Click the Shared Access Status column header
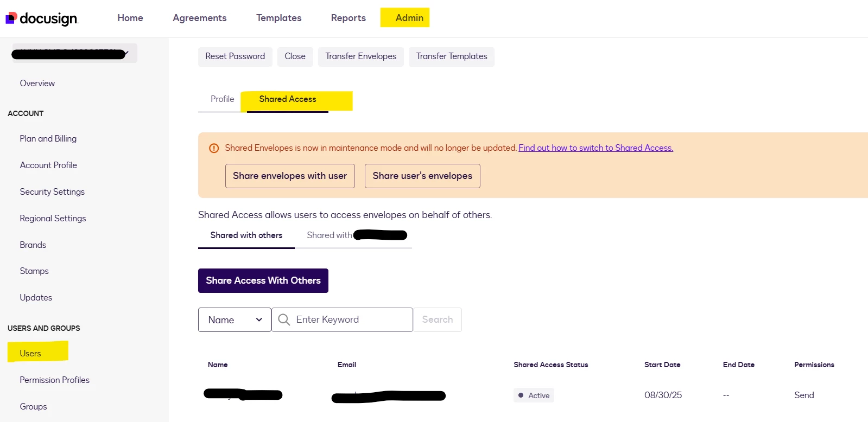Viewport: 868px width, 422px height. click(551, 365)
